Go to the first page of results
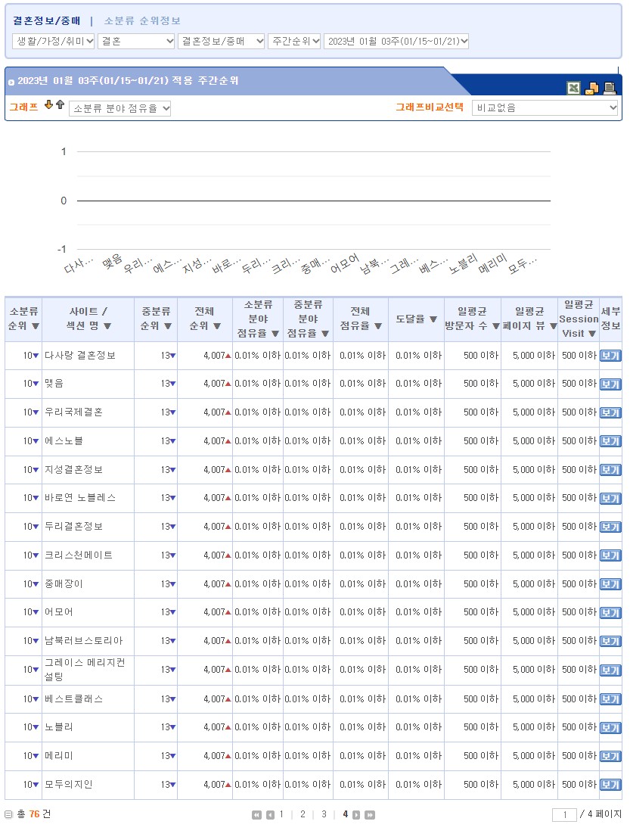 (x=256, y=815)
